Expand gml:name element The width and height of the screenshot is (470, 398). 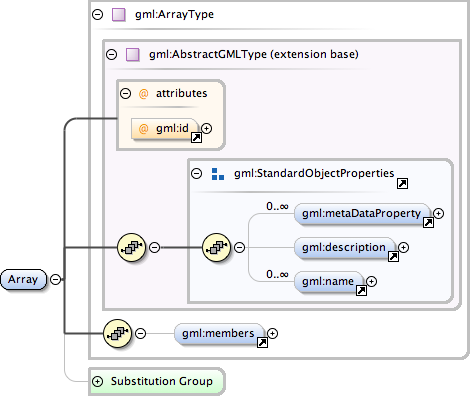pyautogui.click(x=371, y=282)
